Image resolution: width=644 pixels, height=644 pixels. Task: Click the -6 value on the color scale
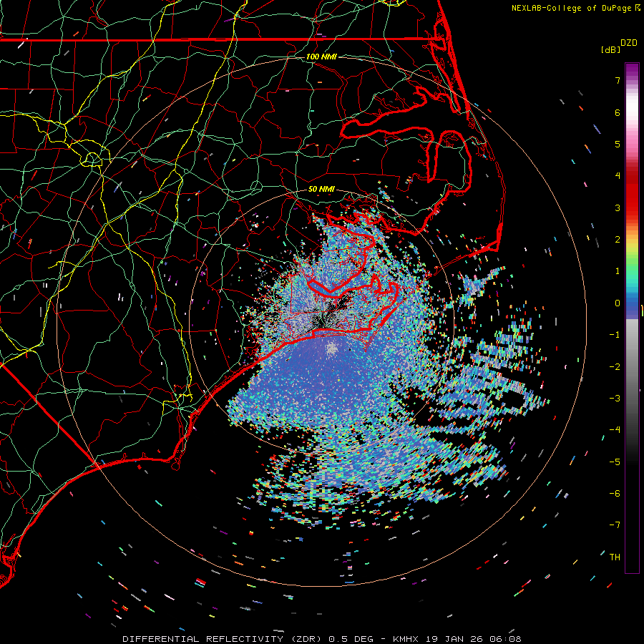tap(615, 494)
